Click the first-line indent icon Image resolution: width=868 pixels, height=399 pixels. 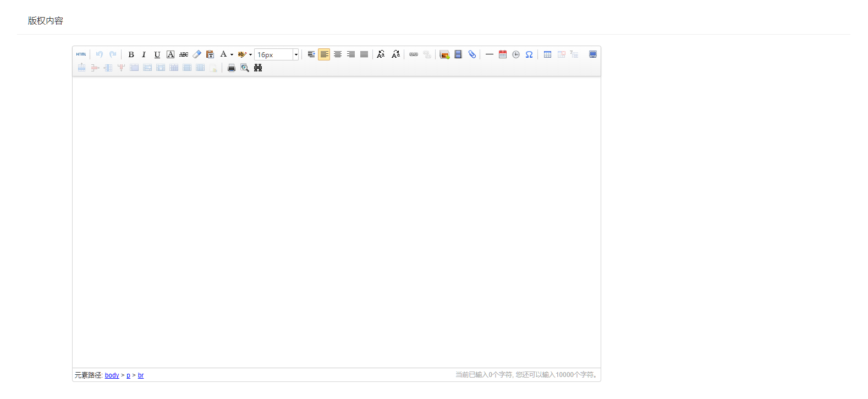coord(311,54)
